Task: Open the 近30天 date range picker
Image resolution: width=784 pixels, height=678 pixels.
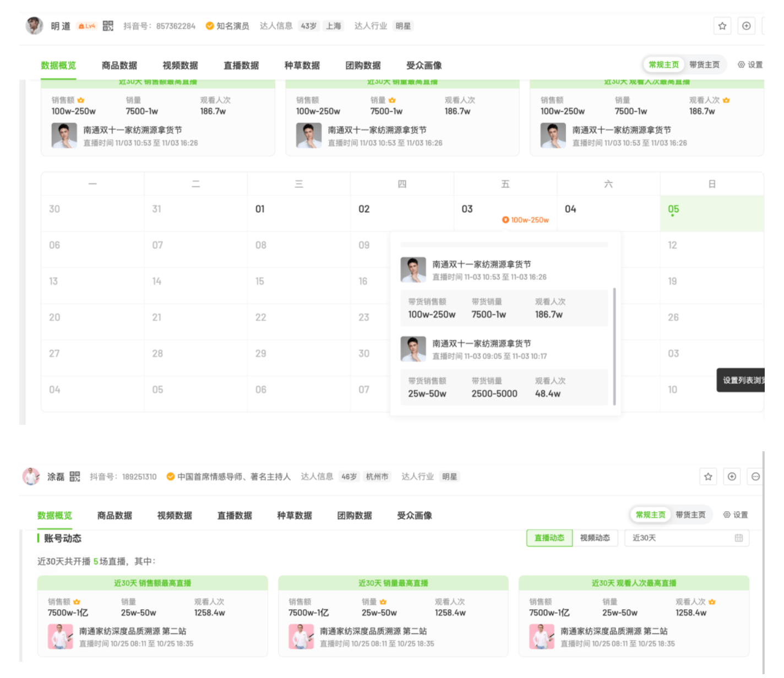Action: [x=680, y=538]
